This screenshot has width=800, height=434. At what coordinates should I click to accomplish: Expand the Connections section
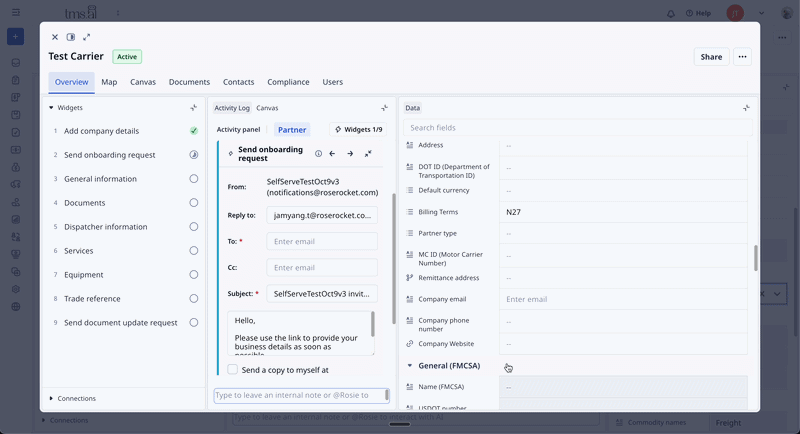(51, 398)
